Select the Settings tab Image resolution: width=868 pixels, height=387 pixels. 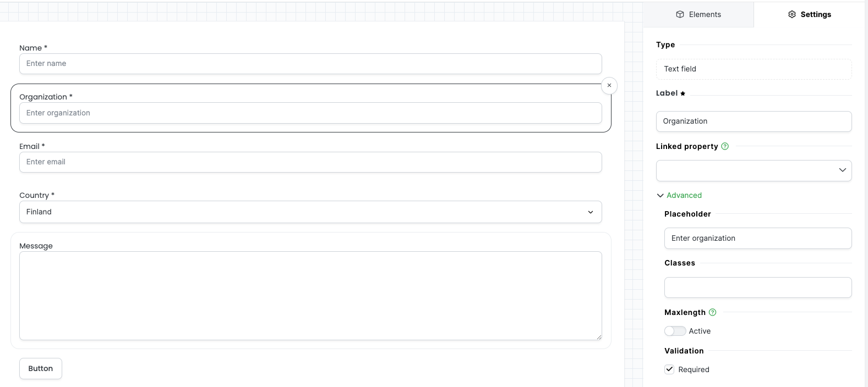pyautogui.click(x=809, y=14)
